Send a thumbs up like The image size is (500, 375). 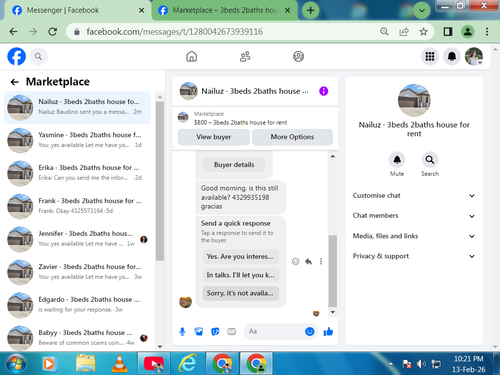point(328,331)
